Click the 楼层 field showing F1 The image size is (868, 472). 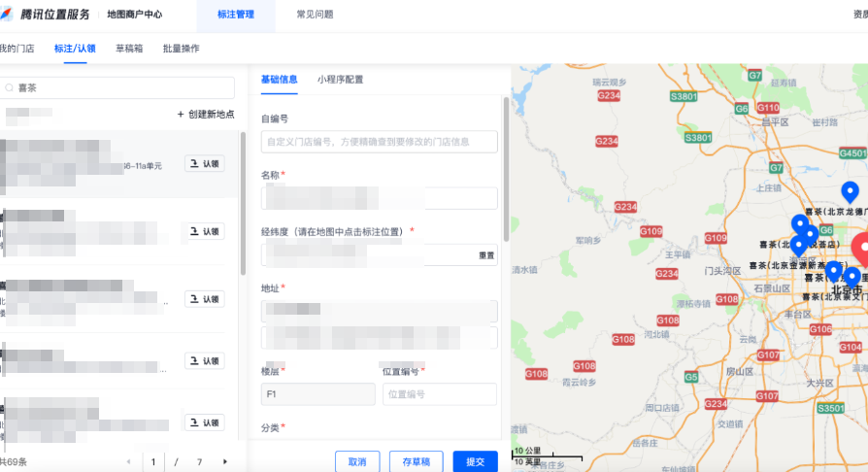tap(317, 394)
